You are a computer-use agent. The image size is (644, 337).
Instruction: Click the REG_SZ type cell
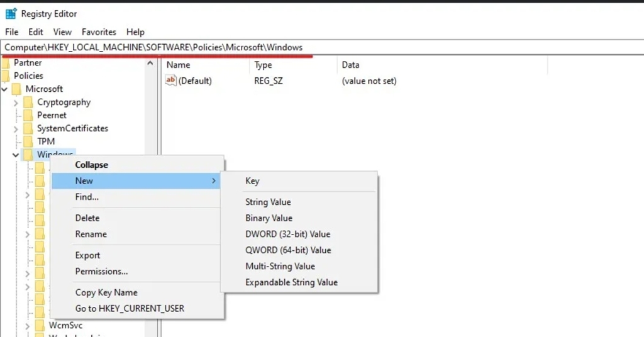pyautogui.click(x=268, y=81)
